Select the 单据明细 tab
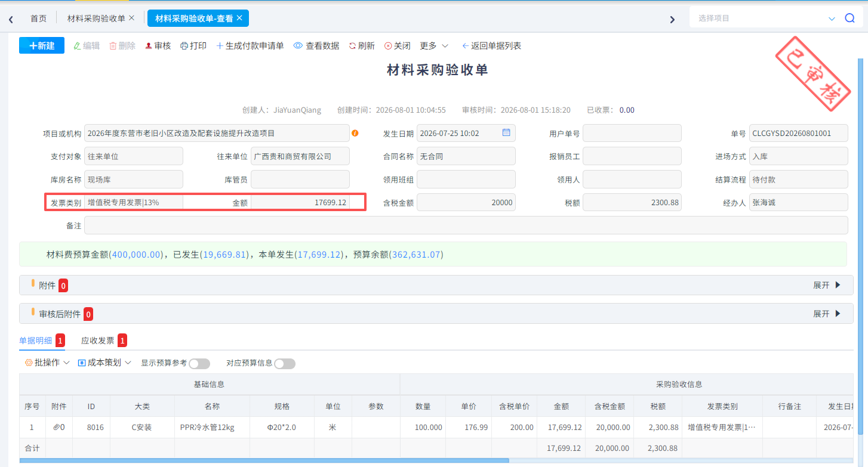This screenshot has height=467, width=868. [x=36, y=341]
